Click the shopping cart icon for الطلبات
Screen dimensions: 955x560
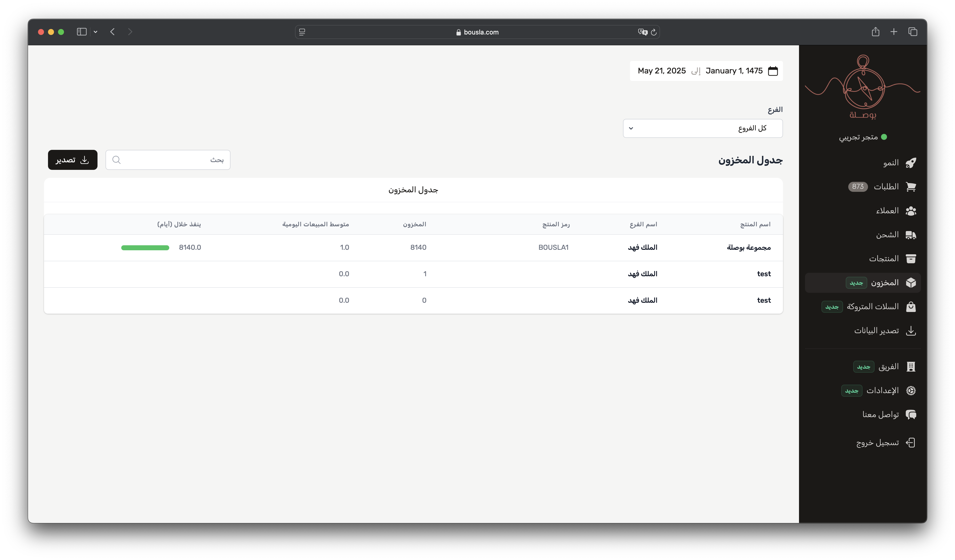tap(911, 187)
